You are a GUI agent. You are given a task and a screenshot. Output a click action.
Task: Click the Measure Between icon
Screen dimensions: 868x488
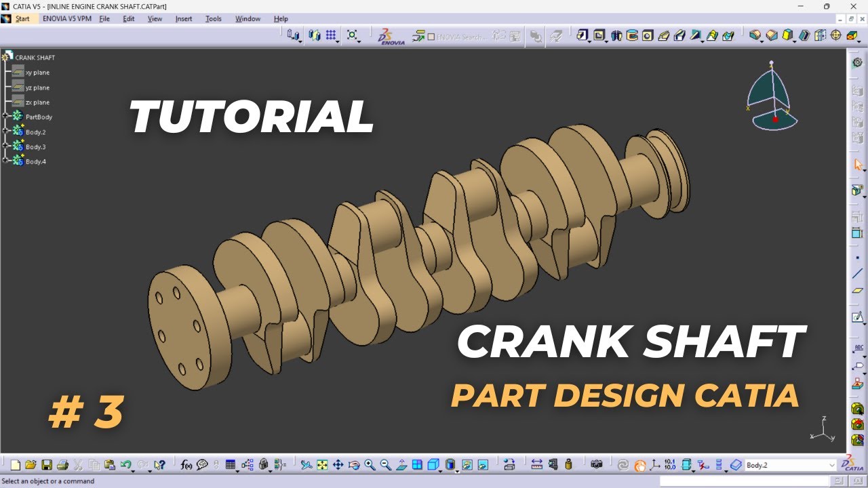pos(536,465)
